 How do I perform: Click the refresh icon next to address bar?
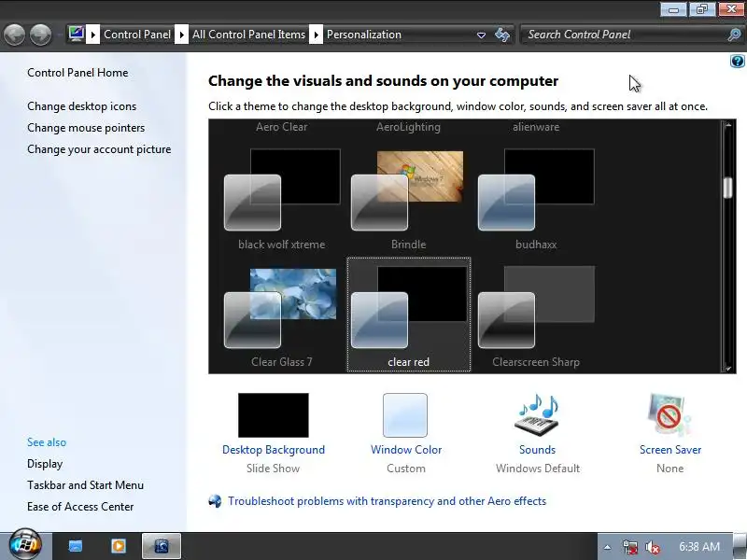(x=502, y=35)
